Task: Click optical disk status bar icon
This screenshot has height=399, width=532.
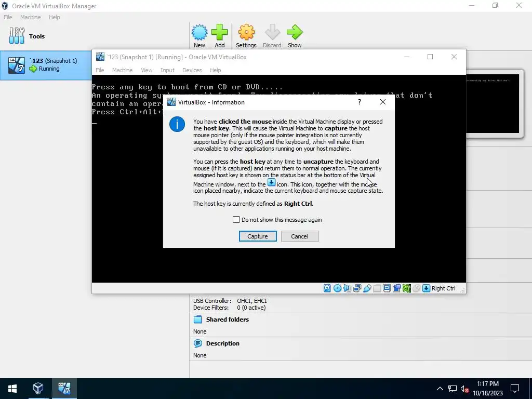Action: pos(337,288)
